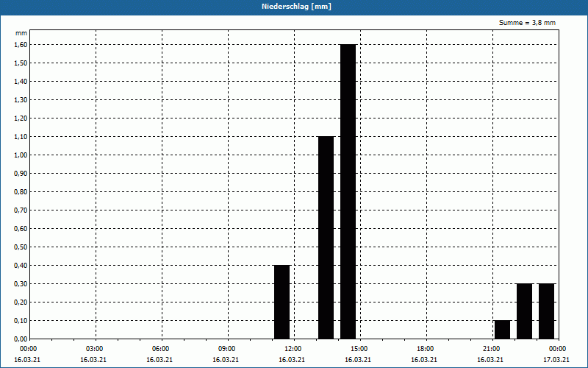Click the 12:00 time axis label

point(294,349)
